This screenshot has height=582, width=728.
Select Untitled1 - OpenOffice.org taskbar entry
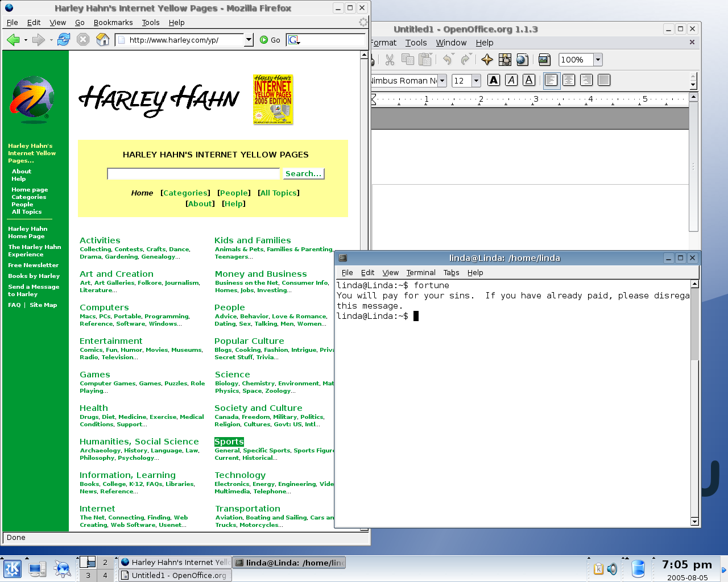pyautogui.click(x=175, y=575)
